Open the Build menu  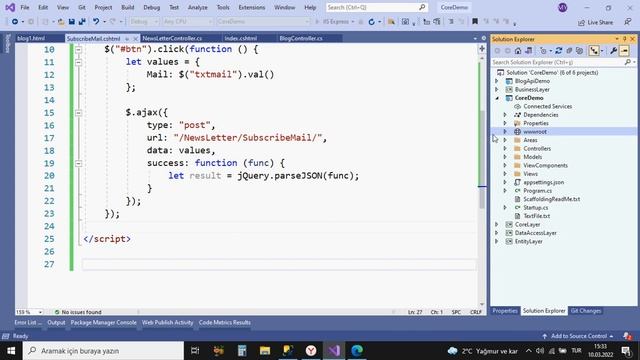[x=127, y=7]
